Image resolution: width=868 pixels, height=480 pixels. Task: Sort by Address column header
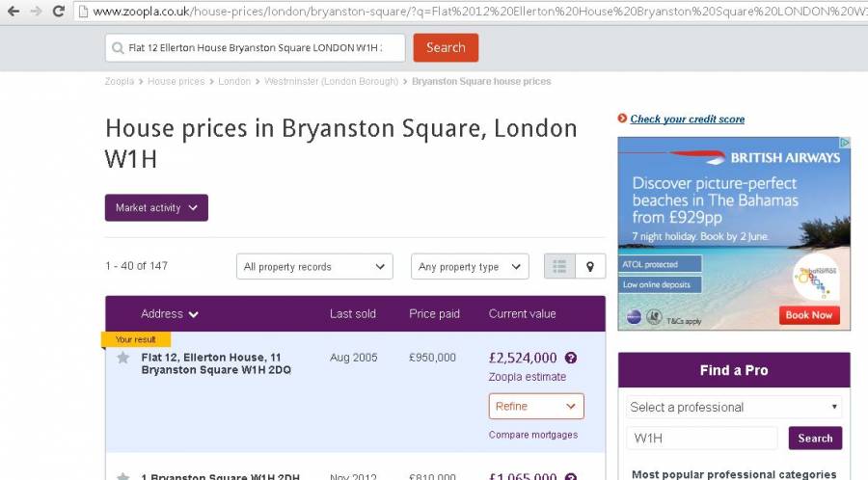pyautogui.click(x=170, y=313)
